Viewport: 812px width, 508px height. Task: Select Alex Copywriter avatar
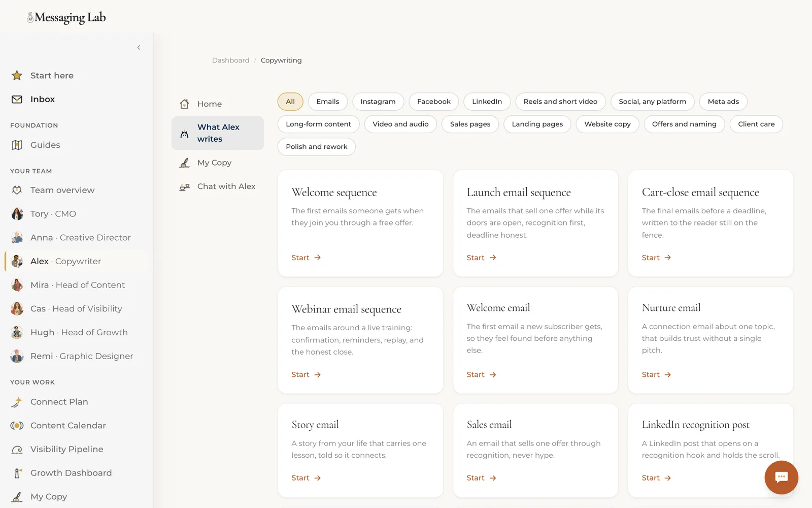17,261
